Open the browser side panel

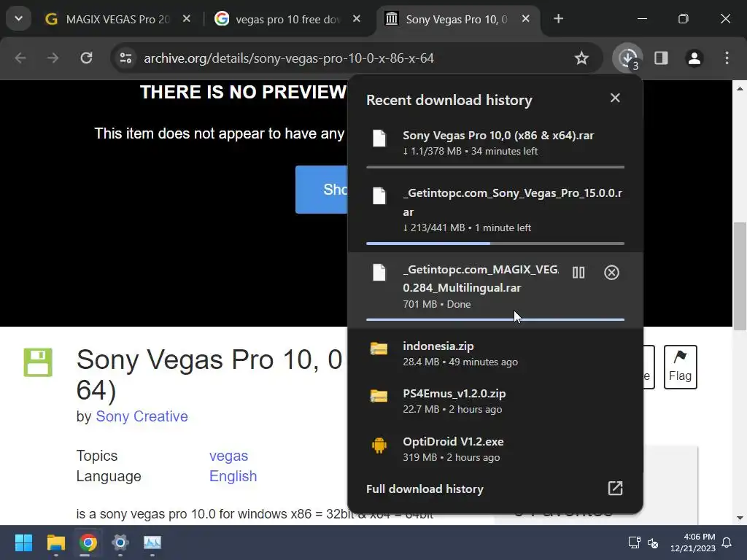coord(661,58)
